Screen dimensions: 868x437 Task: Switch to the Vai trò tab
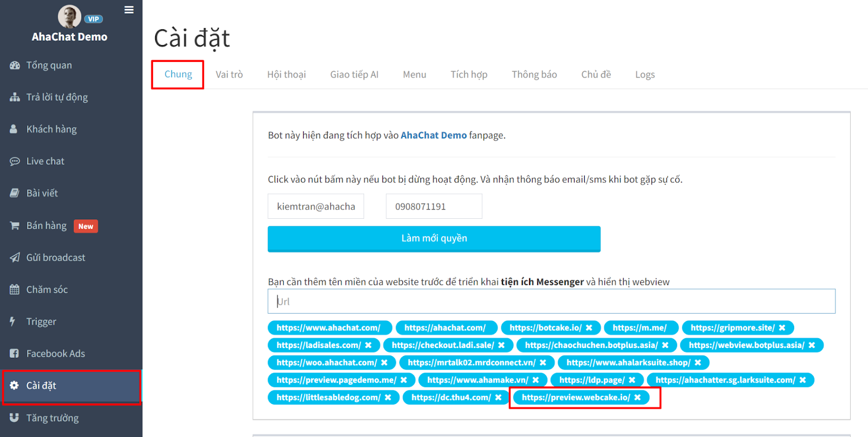point(229,74)
